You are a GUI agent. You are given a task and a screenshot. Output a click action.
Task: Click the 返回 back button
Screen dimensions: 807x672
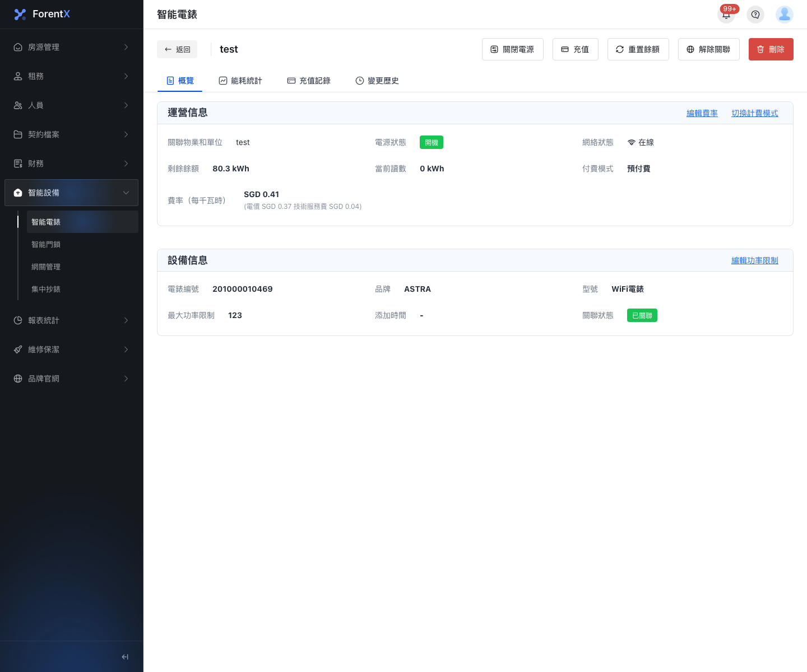(x=177, y=49)
